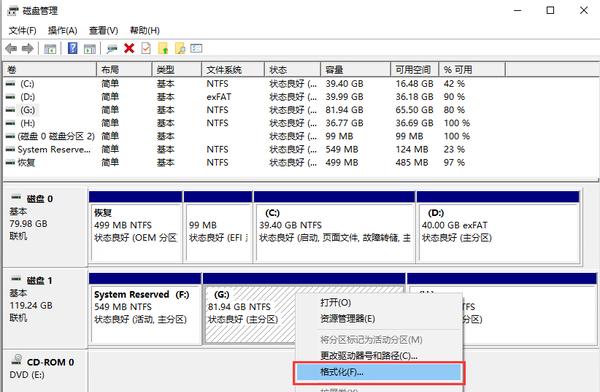Click the CD-ROM 0 DVD (E:) label
This screenshot has width=600, height=392.
[x=42, y=368]
